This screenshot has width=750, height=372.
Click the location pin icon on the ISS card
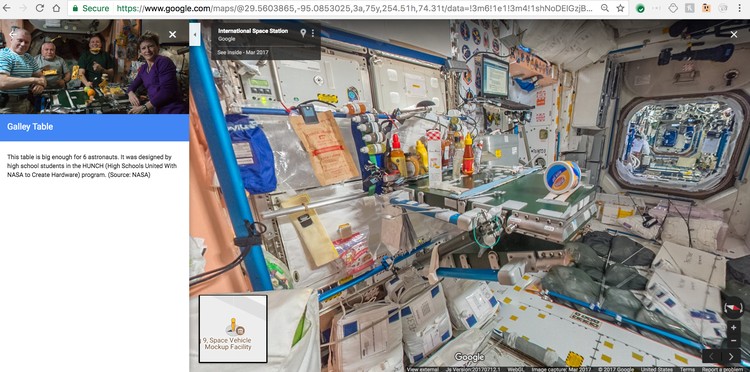(x=302, y=33)
